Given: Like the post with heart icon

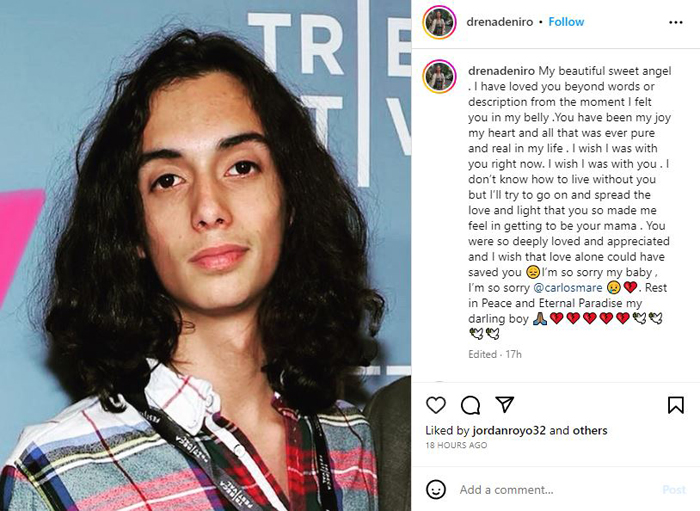Looking at the screenshot, I should point(436,405).
